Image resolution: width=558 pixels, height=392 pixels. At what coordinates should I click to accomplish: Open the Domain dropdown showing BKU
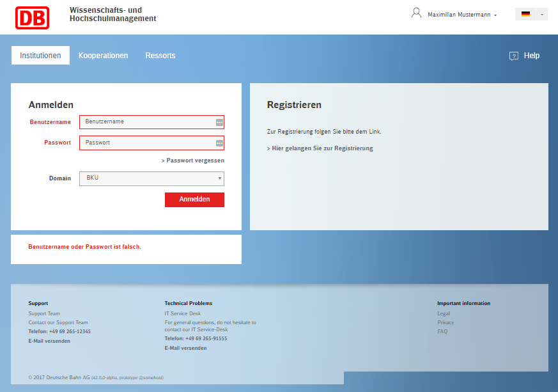(x=151, y=178)
